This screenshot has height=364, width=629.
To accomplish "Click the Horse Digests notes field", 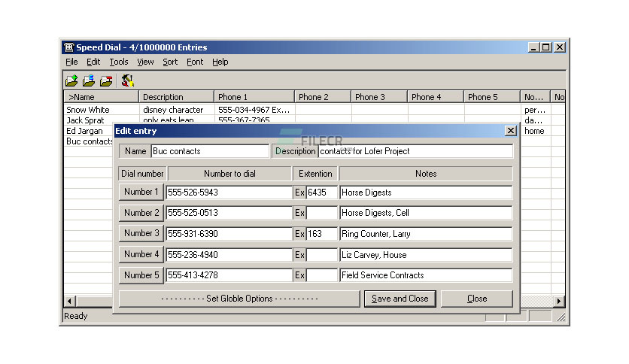I will click(x=426, y=193).
